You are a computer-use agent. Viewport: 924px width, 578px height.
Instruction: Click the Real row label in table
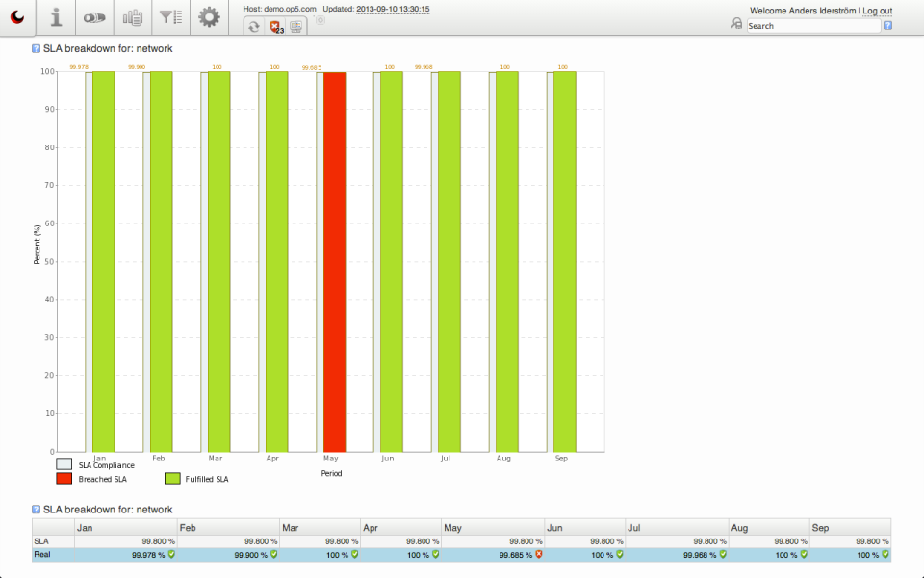[x=41, y=555]
